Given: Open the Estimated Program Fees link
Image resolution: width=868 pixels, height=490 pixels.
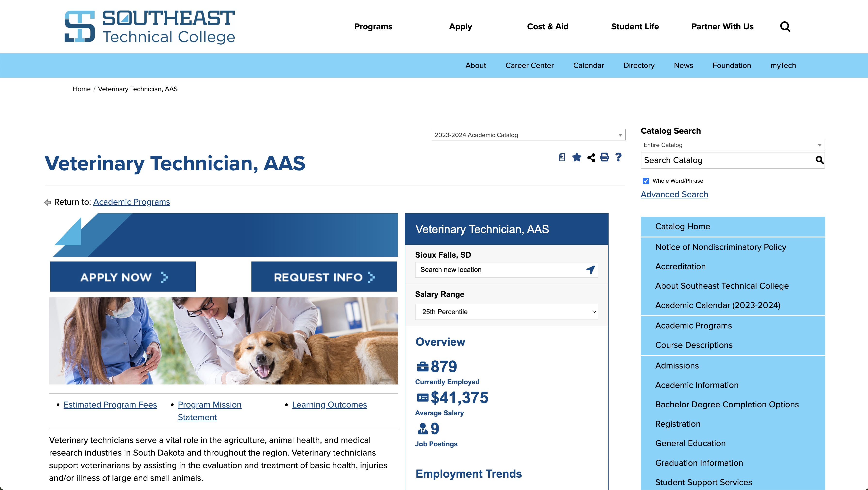Looking at the screenshot, I should (x=110, y=405).
